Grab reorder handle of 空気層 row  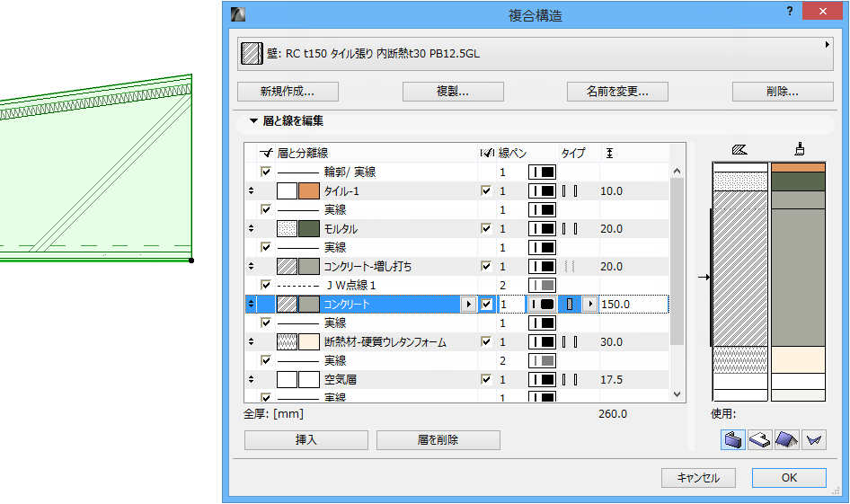click(x=251, y=379)
